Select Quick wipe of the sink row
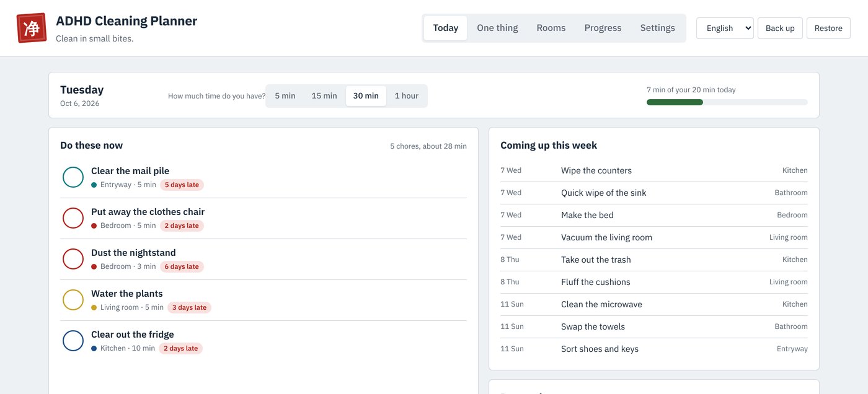 pyautogui.click(x=654, y=193)
